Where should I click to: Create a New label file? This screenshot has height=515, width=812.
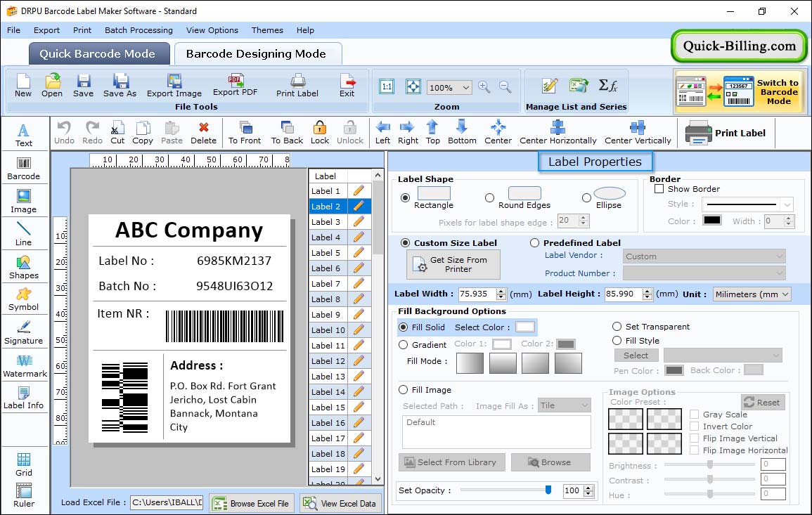click(x=22, y=86)
